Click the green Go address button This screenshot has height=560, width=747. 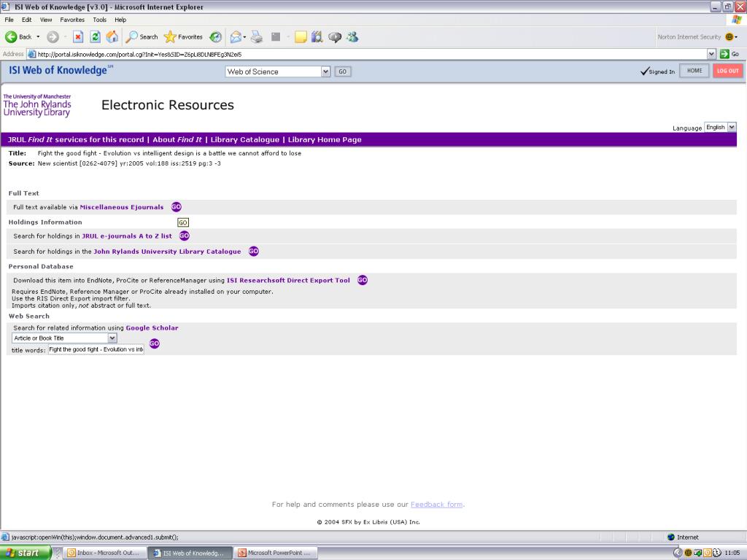click(729, 54)
